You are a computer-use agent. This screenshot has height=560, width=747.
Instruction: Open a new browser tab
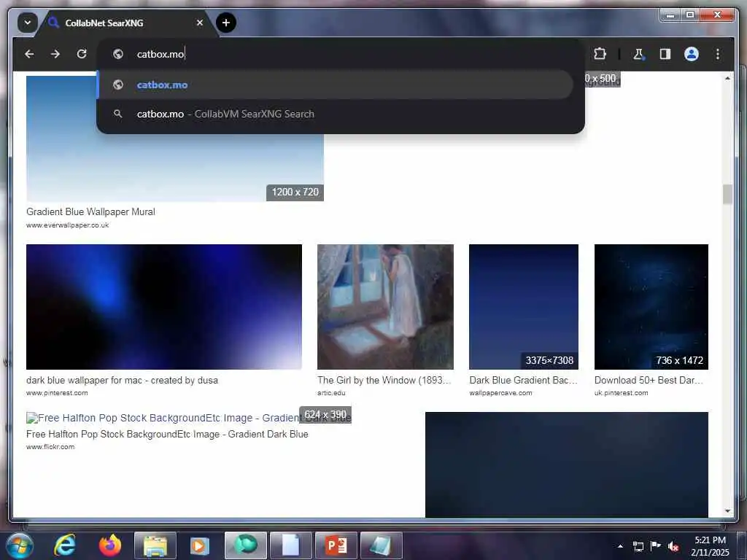226,23
